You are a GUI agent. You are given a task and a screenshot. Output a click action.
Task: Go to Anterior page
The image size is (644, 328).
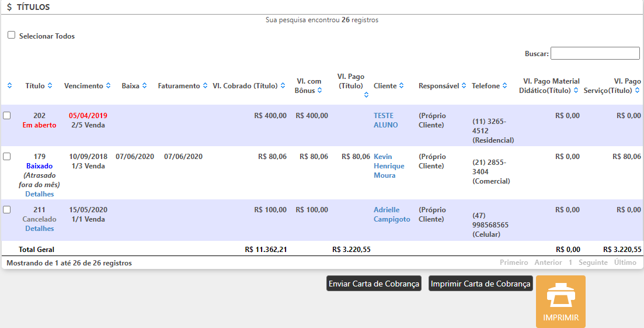coord(548,263)
